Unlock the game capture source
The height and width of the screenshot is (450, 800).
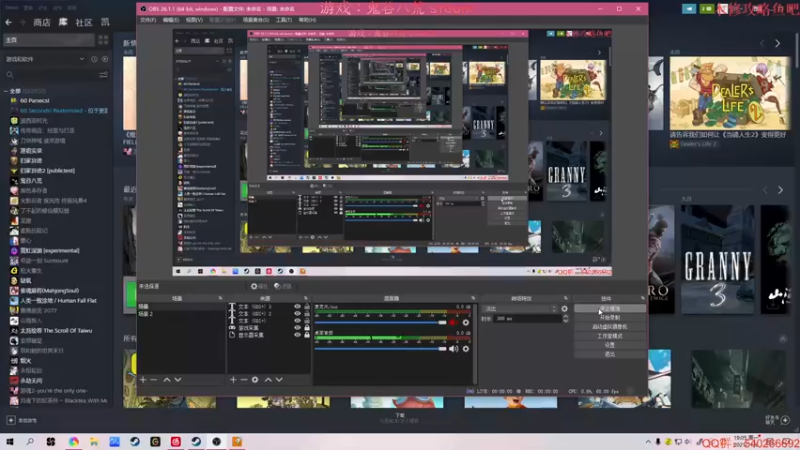point(307,328)
